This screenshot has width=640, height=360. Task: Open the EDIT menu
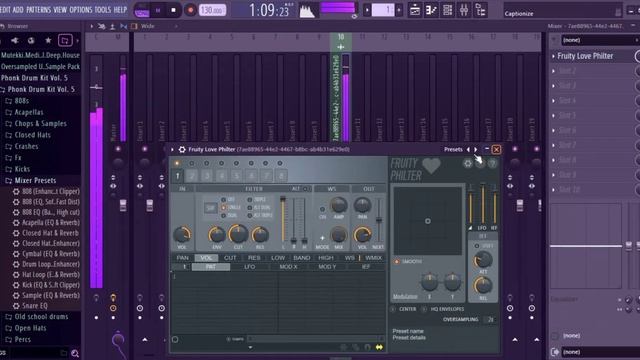click(x=5, y=9)
